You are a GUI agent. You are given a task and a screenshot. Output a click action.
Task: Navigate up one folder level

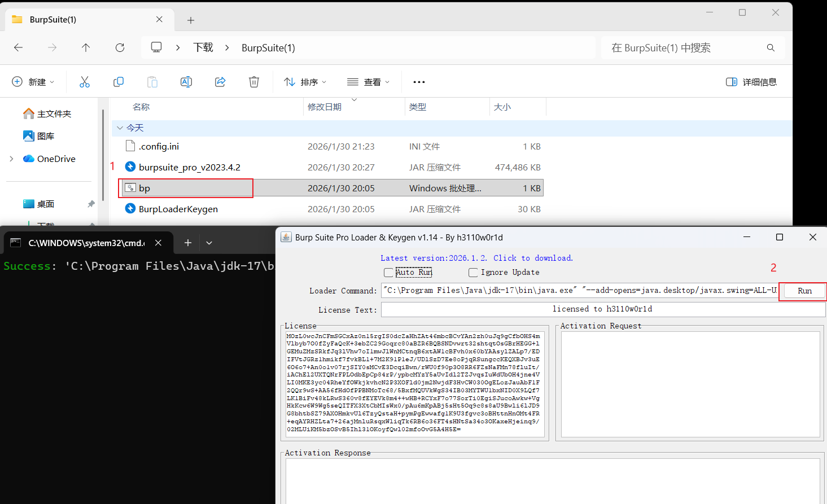point(86,48)
